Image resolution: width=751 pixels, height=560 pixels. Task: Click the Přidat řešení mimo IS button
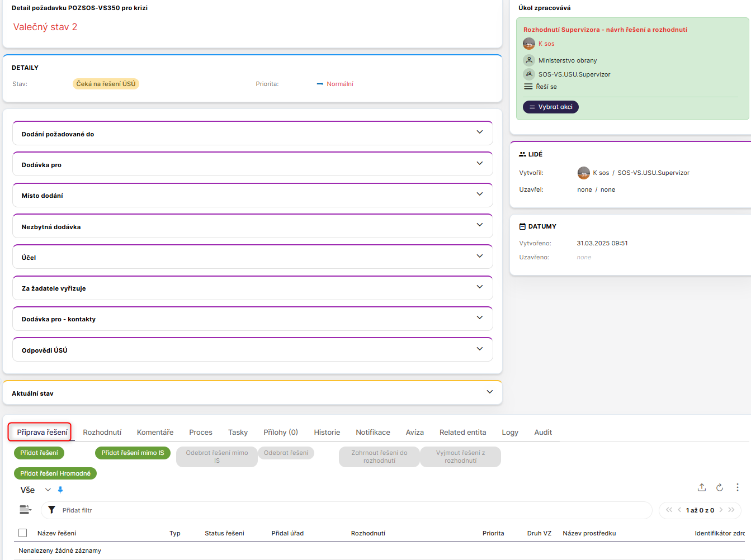[133, 453]
